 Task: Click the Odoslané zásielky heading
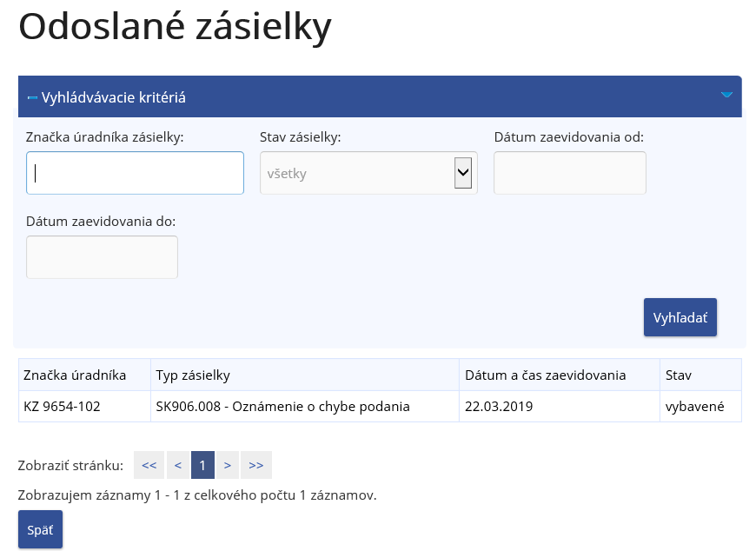click(x=175, y=27)
